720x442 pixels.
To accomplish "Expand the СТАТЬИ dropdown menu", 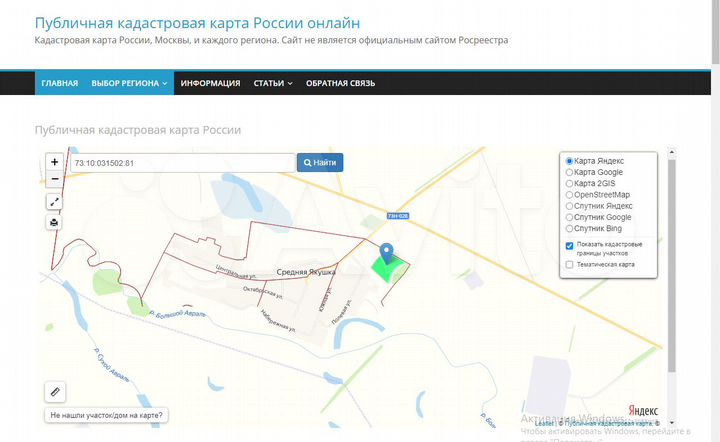I will 273,83.
